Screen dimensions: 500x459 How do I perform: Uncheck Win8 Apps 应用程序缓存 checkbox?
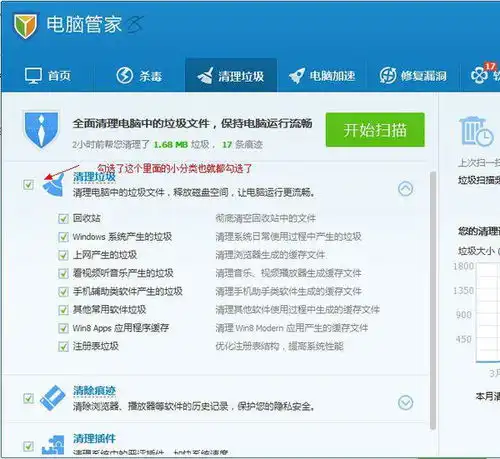(63, 328)
